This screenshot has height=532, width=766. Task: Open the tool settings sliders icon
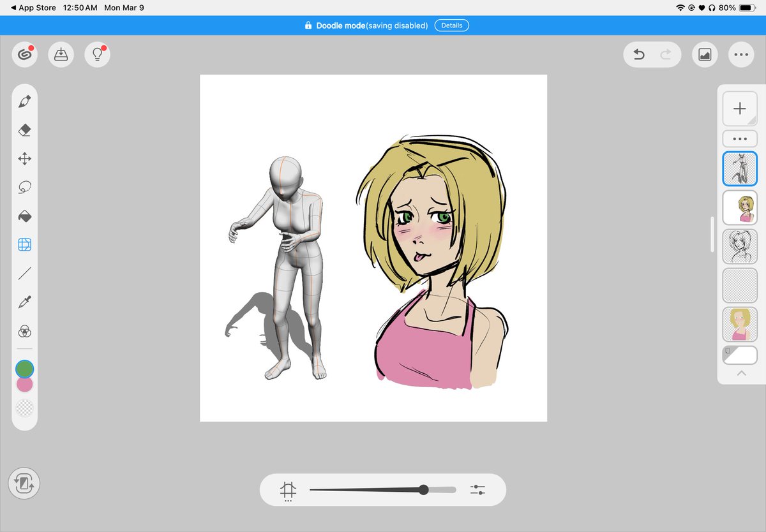coord(477,490)
